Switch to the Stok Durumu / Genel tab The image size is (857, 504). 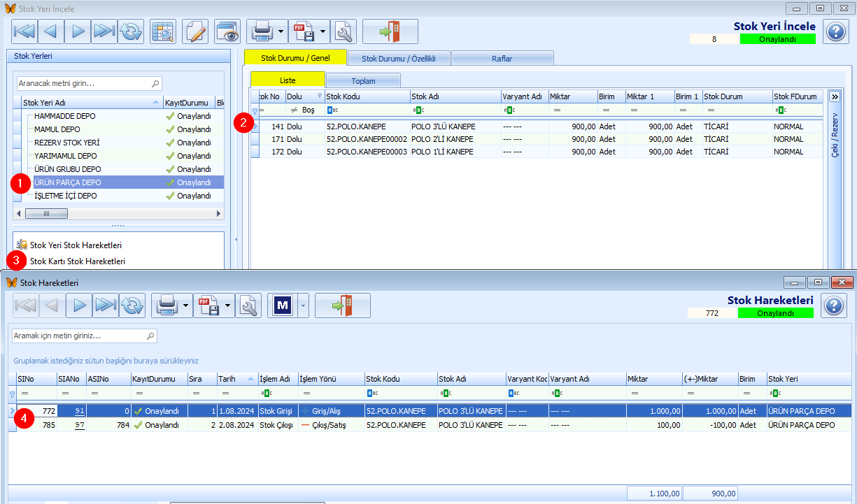click(295, 58)
